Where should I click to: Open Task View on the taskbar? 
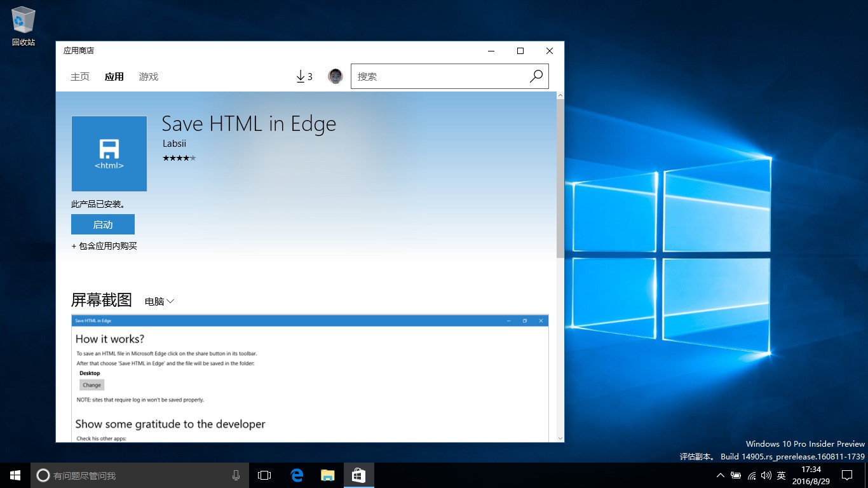[264, 475]
